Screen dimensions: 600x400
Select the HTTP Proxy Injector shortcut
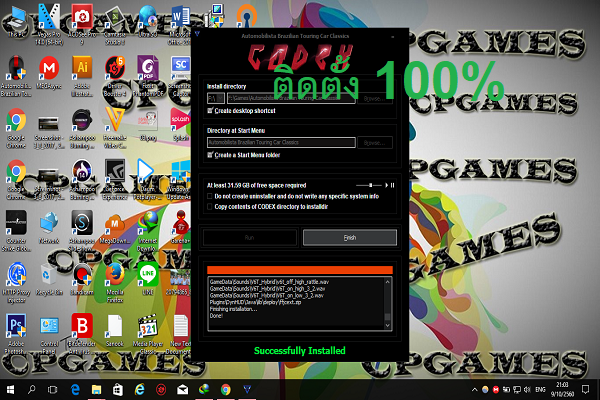click(x=16, y=282)
